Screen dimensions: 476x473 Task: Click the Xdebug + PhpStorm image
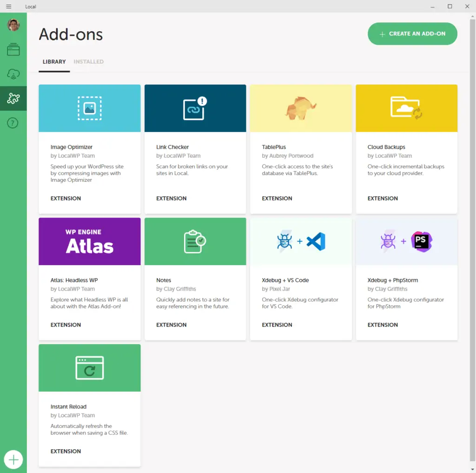(406, 241)
